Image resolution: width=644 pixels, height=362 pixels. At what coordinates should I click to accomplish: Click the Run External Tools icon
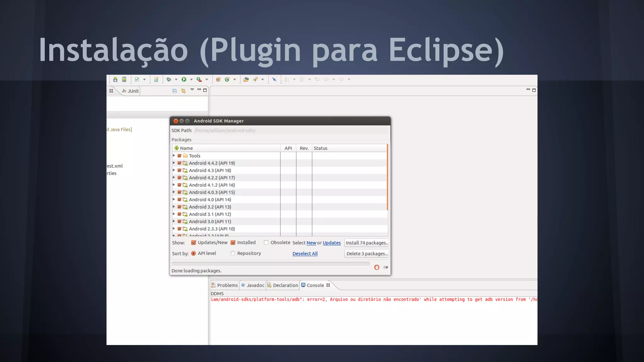(x=199, y=80)
